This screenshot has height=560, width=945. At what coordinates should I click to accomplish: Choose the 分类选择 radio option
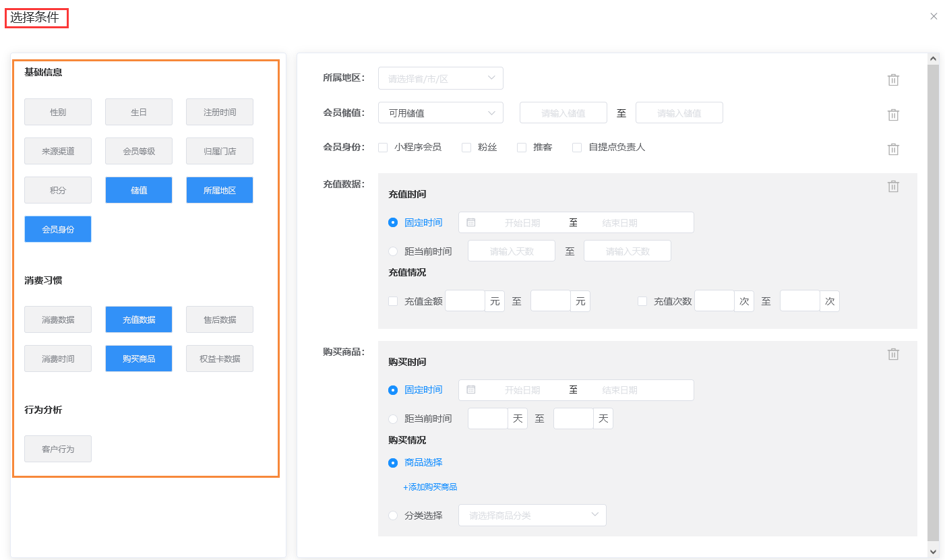pos(393,516)
